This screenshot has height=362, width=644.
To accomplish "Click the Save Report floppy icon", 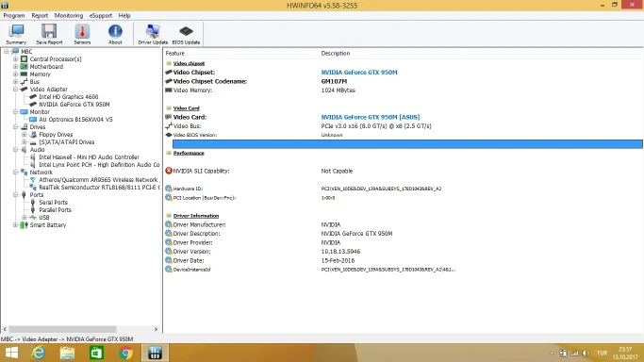I will pos(49,34).
